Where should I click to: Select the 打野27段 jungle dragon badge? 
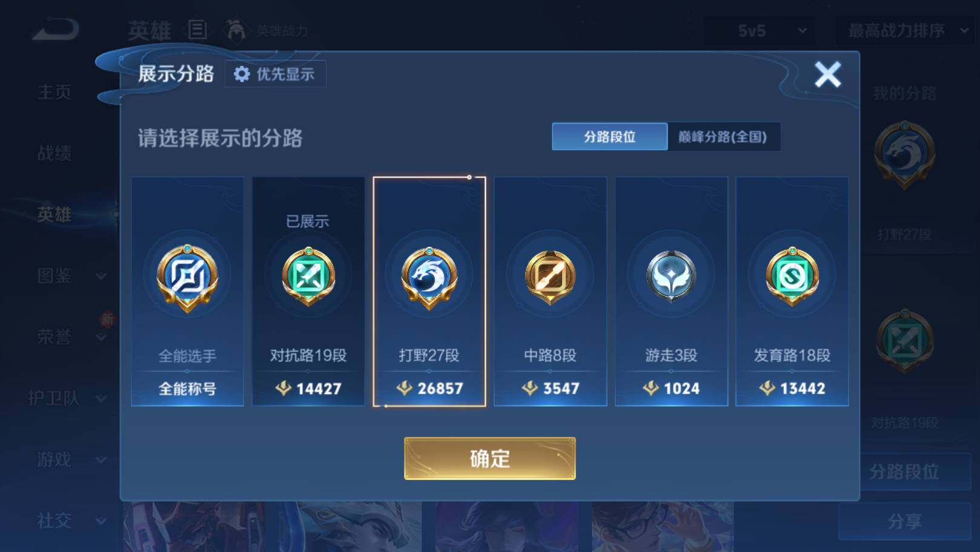[x=429, y=278]
